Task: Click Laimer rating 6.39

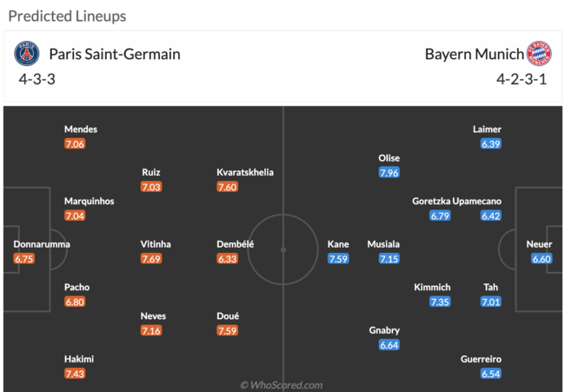Action: [491, 144]
